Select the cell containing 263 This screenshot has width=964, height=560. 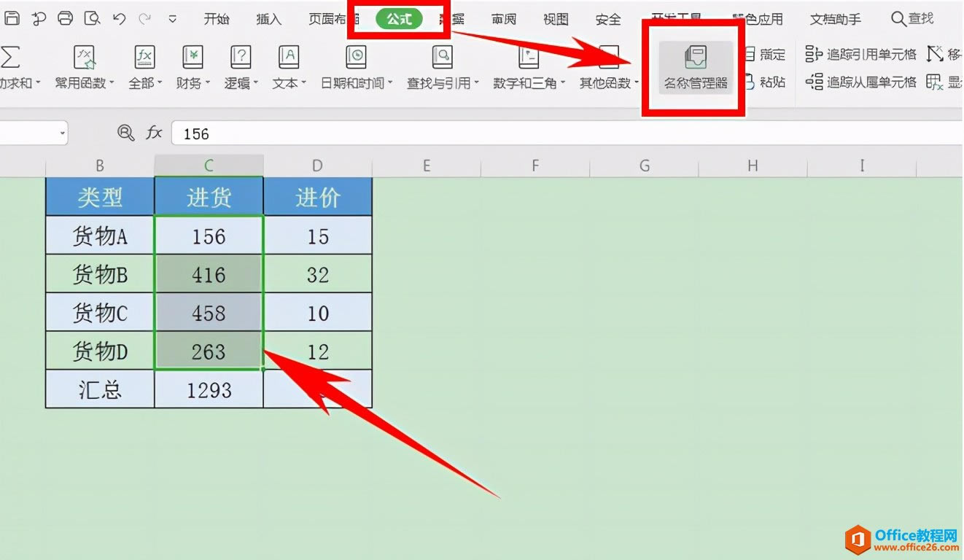tap(209, 351)
